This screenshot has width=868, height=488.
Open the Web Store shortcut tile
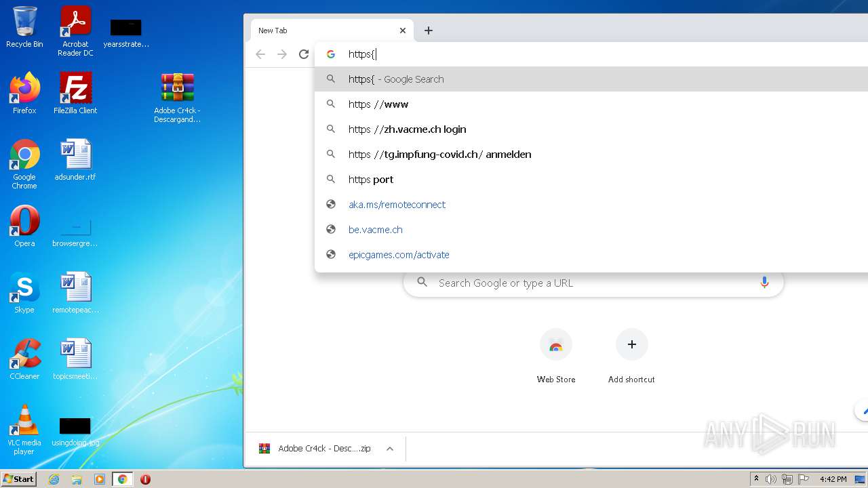click(556, 357)
